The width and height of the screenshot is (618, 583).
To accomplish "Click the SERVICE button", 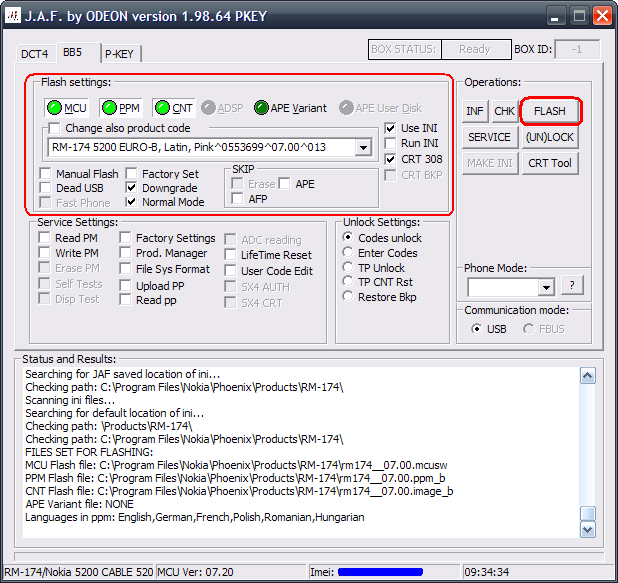I will point(490,137).
